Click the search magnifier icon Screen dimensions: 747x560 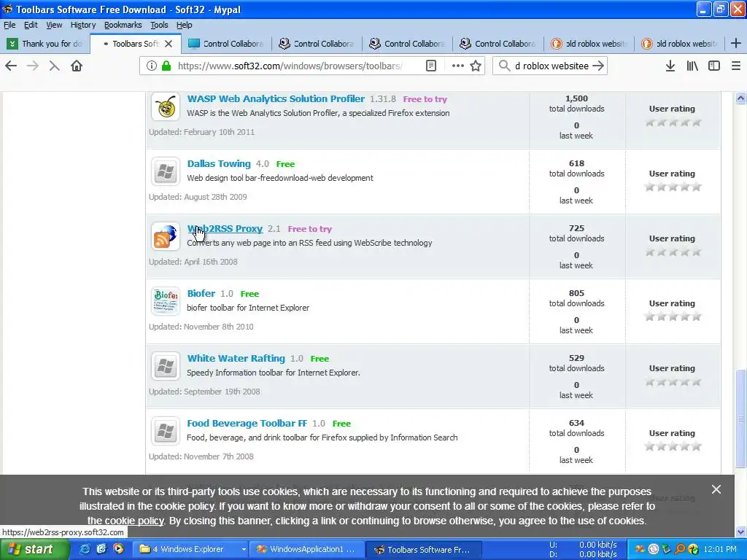[504, 66]
